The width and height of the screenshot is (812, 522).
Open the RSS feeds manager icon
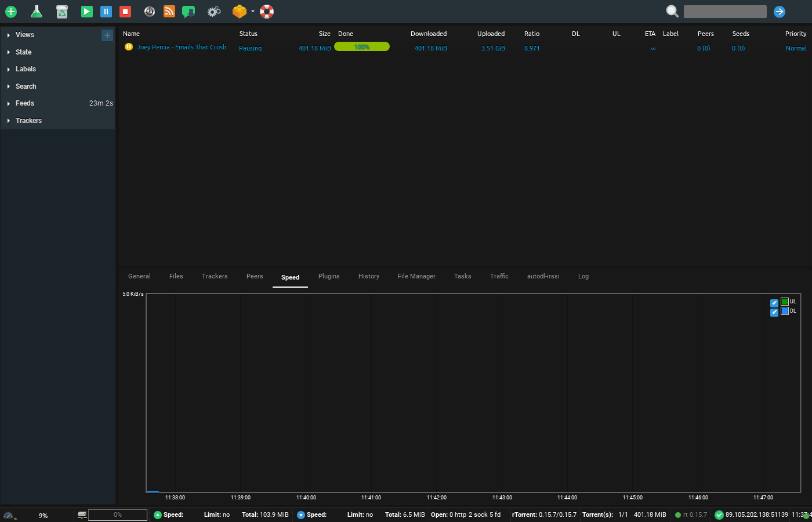[169, 12]
